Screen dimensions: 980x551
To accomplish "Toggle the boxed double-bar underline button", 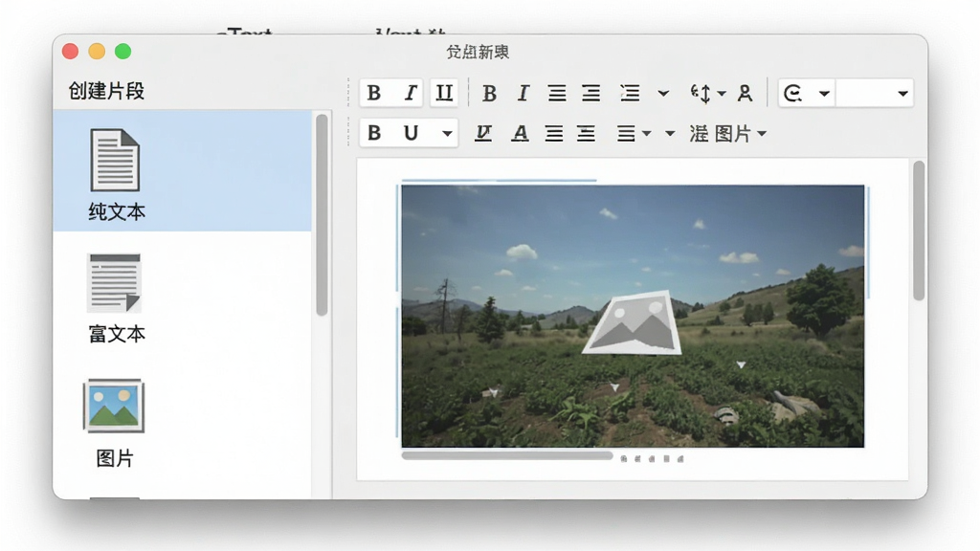I will pyautogui.click(x=444, y=93).
